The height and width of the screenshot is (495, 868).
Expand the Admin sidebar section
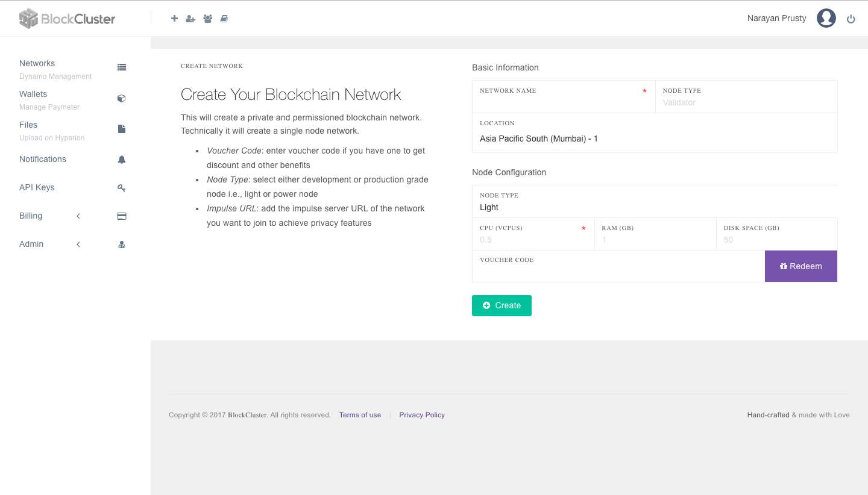tap(78, 244)
